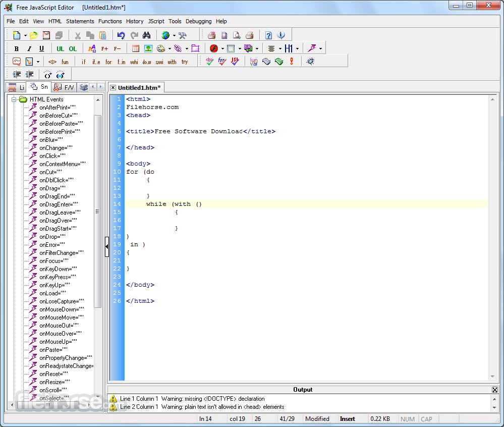
Task: Toggle italic formatting I button
Action: click(x=29, y=49)
